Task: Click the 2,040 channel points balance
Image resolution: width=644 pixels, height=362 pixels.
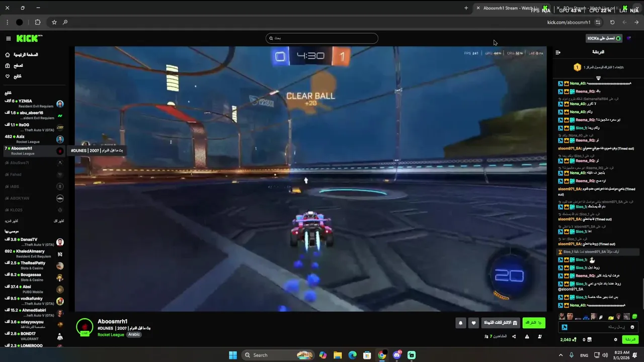Action: coord(569,340)
